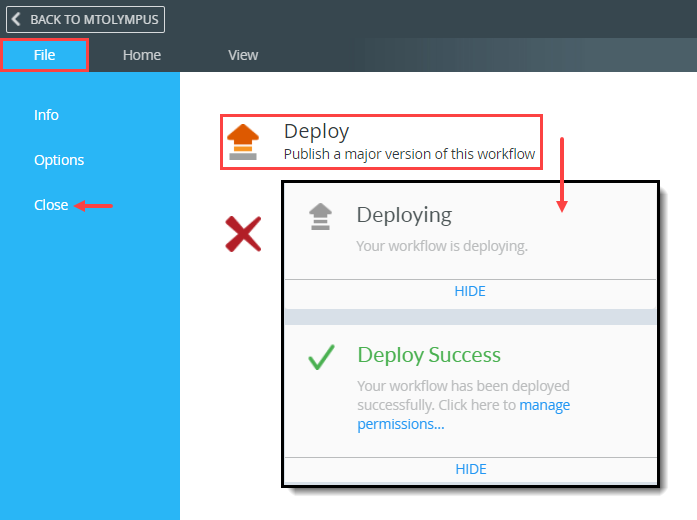Open the manage permissions link

coord(464,414)
